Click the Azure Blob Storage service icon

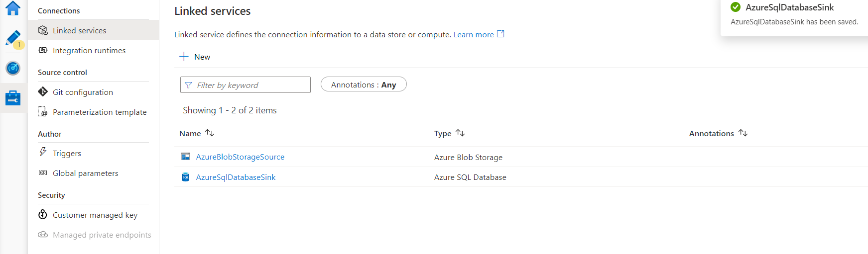tap(185, 157)
